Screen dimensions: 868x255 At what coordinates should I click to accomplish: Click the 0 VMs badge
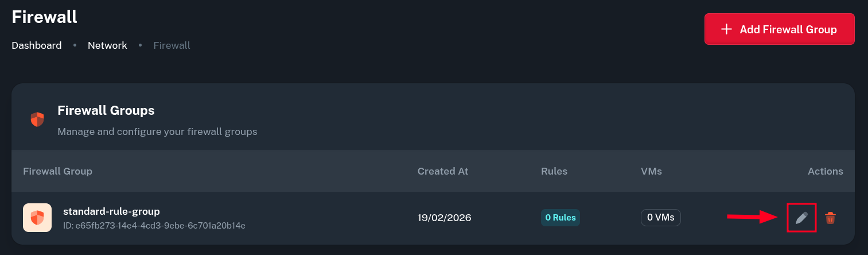(x=660, y=218)
